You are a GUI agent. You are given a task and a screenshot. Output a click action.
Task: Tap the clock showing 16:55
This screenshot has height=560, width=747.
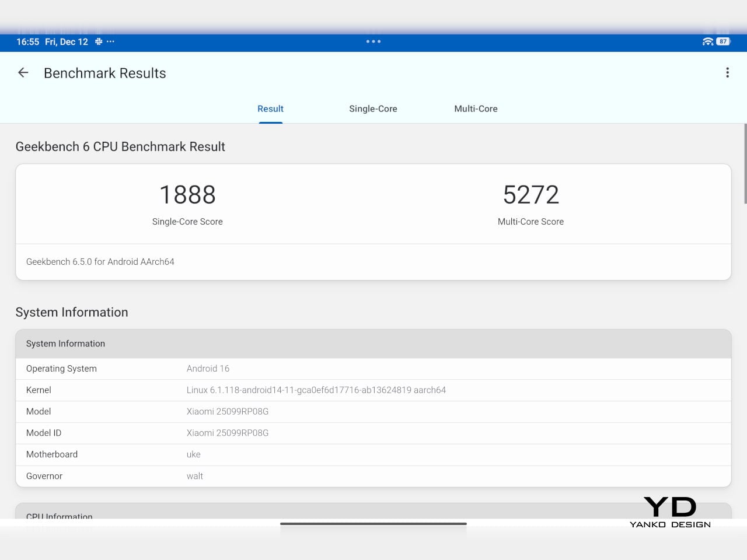[27, 42]
